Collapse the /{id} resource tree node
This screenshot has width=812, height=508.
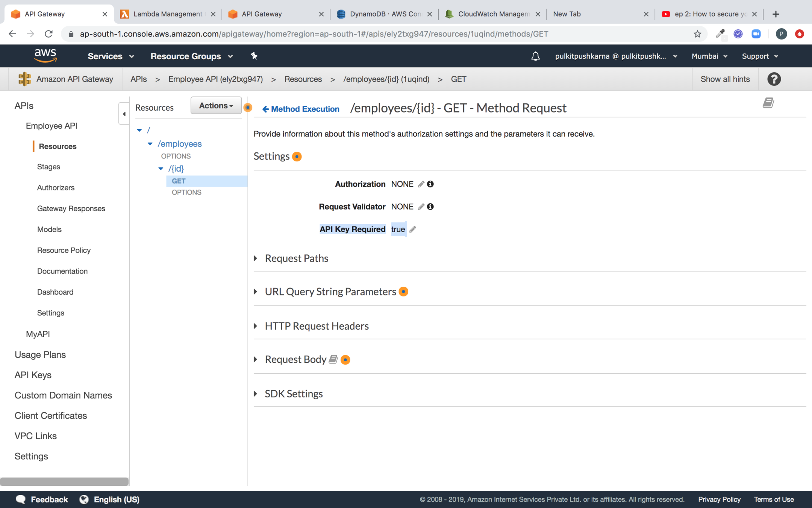coord(161,169)
